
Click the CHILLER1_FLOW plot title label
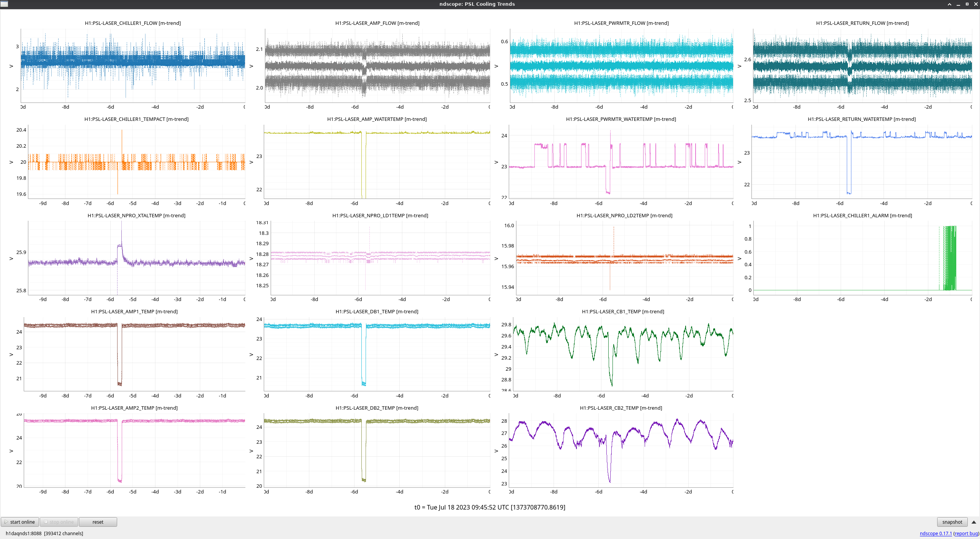tap(132, 23)
